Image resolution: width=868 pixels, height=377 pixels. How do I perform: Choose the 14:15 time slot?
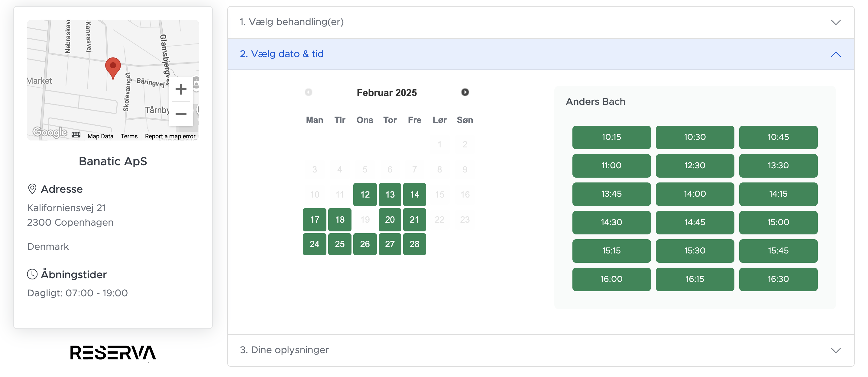tap(778, 194)
